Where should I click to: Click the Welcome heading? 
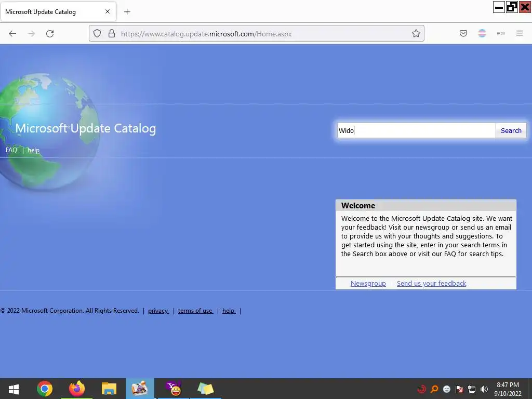click(358, 206)
